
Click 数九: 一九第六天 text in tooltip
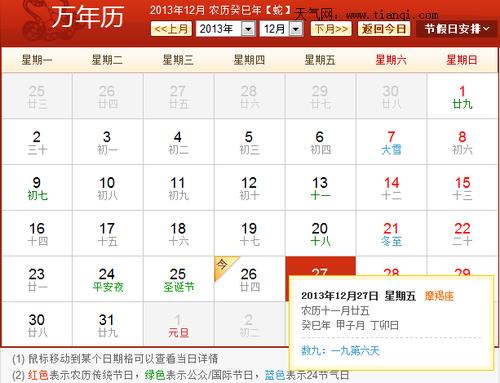(x=340, y=351)
